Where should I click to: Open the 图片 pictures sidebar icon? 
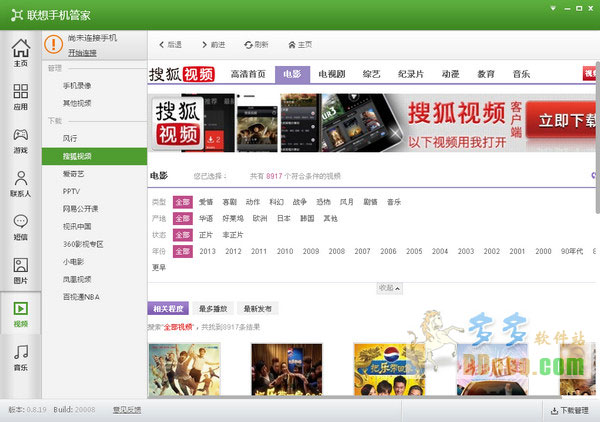point(21,270)
